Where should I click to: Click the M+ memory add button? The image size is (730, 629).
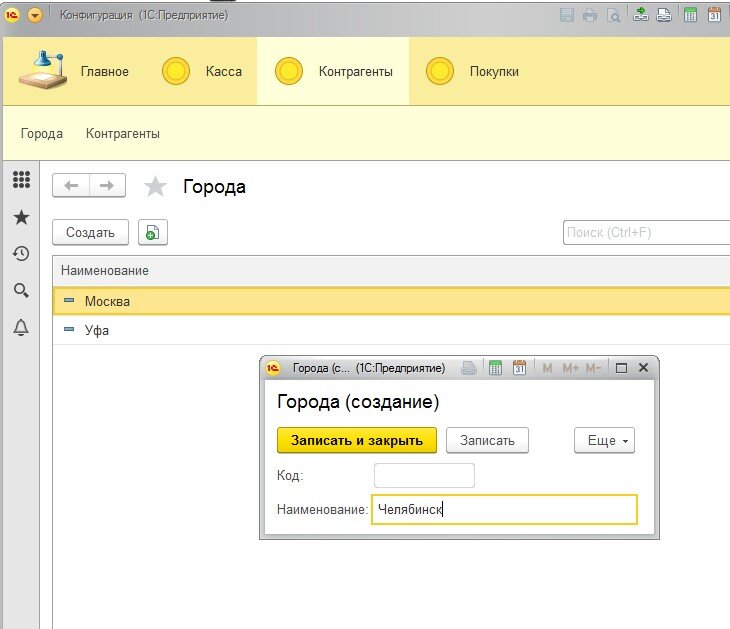(571, 368)
